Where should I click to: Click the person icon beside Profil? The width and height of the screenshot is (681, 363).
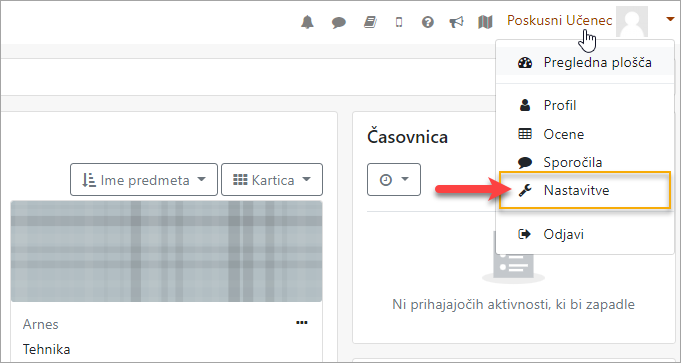525,105
